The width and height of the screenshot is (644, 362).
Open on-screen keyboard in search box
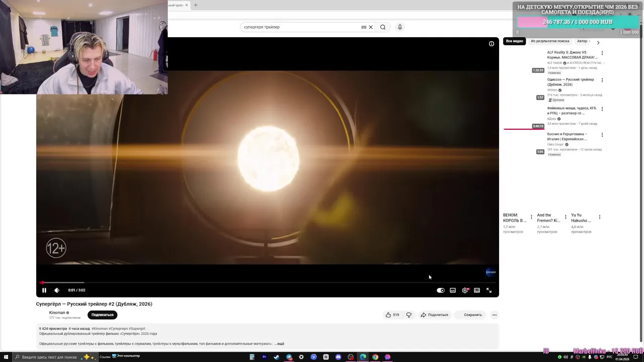(364, 27)
